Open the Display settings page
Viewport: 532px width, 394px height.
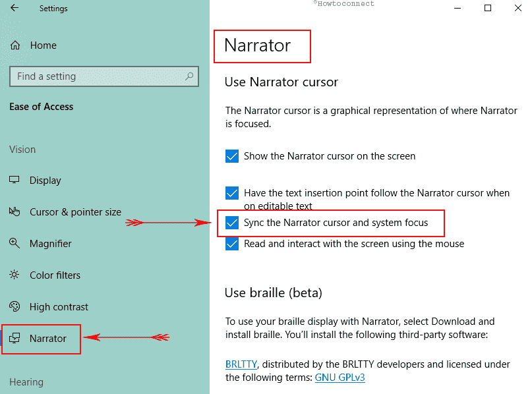(x=45, y=181)
